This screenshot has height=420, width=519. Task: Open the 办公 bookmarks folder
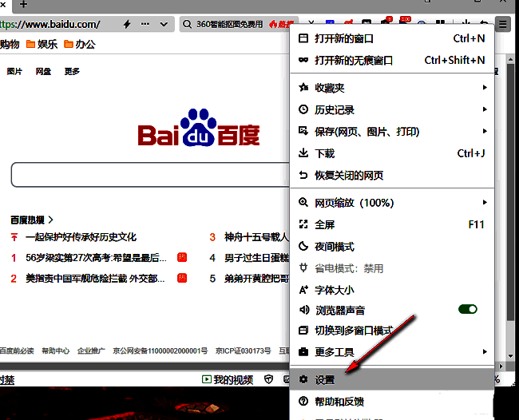80,44
